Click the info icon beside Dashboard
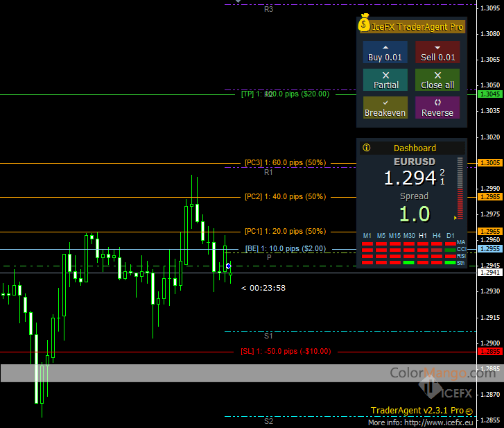The height and width of the screenshot is (428, 504). click(366, 148)
